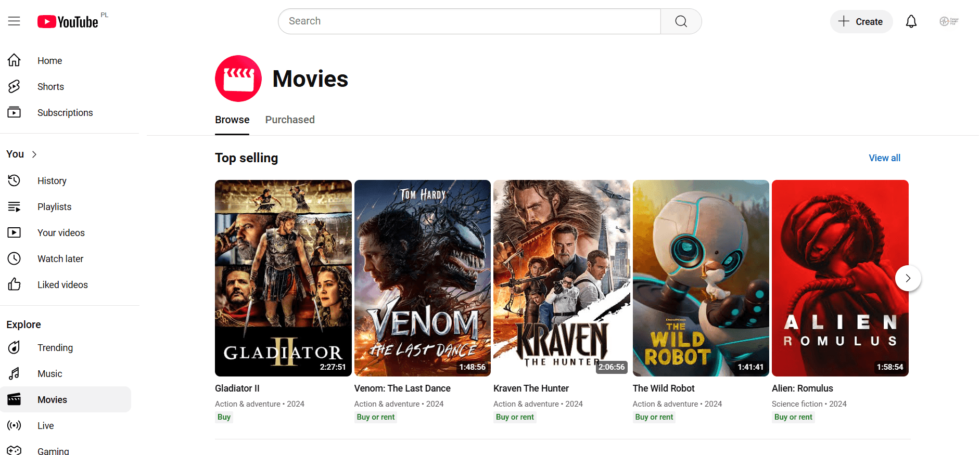Open the account avatar menu

pos(949,21)
